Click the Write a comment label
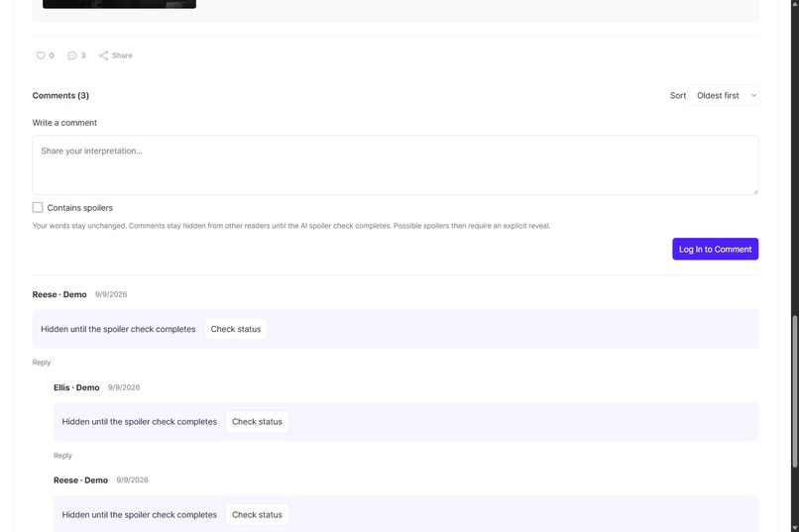The width and height of the screenshot is (799, 532). (64, 123)
